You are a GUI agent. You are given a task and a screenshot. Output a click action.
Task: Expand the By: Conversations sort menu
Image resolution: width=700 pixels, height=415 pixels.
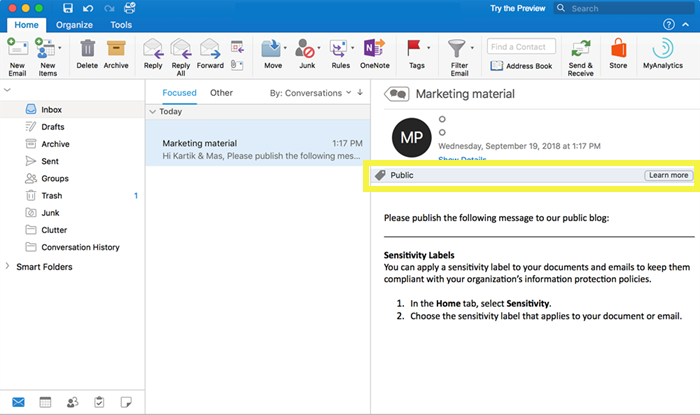click(310, 93)
